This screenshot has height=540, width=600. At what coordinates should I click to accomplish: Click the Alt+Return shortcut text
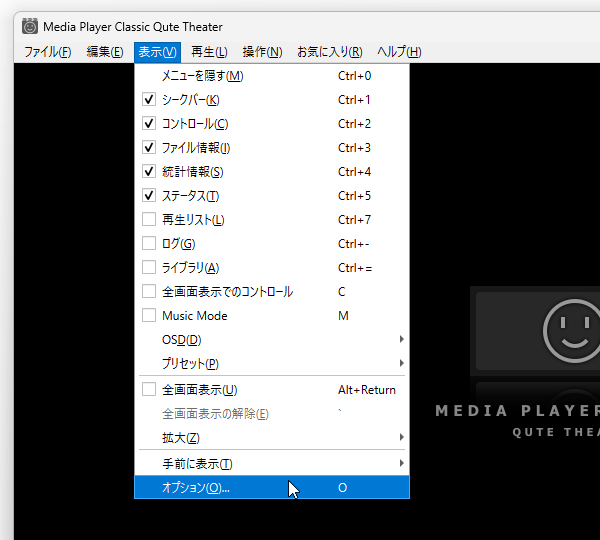367,390
